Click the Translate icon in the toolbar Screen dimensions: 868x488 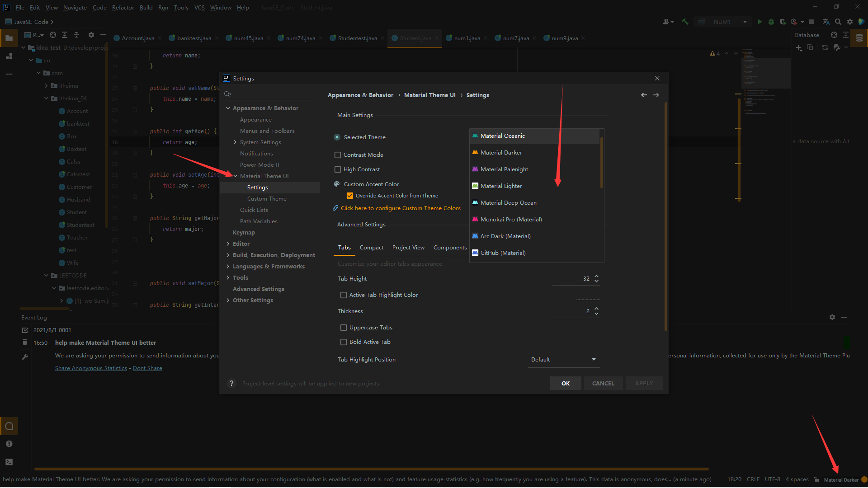(826, 22)
